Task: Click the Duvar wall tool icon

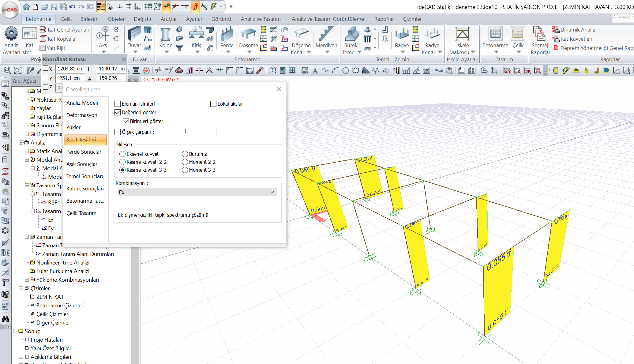Action: coord(134,34)
